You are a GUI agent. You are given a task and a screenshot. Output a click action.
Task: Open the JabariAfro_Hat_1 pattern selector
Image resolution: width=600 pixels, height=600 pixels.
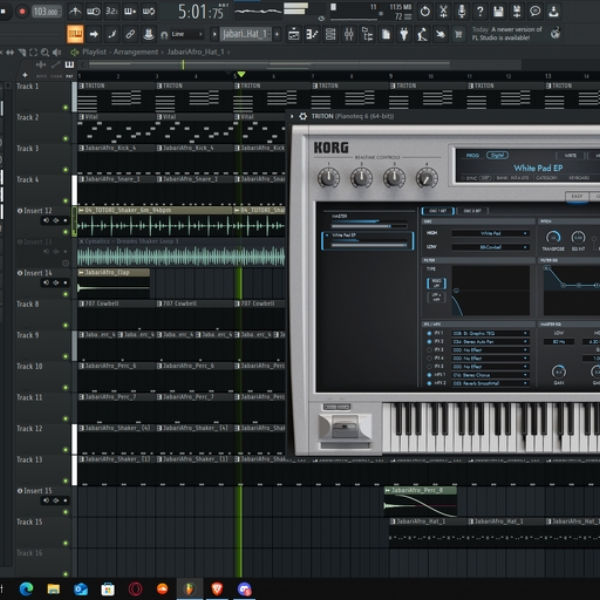point(246,34)
